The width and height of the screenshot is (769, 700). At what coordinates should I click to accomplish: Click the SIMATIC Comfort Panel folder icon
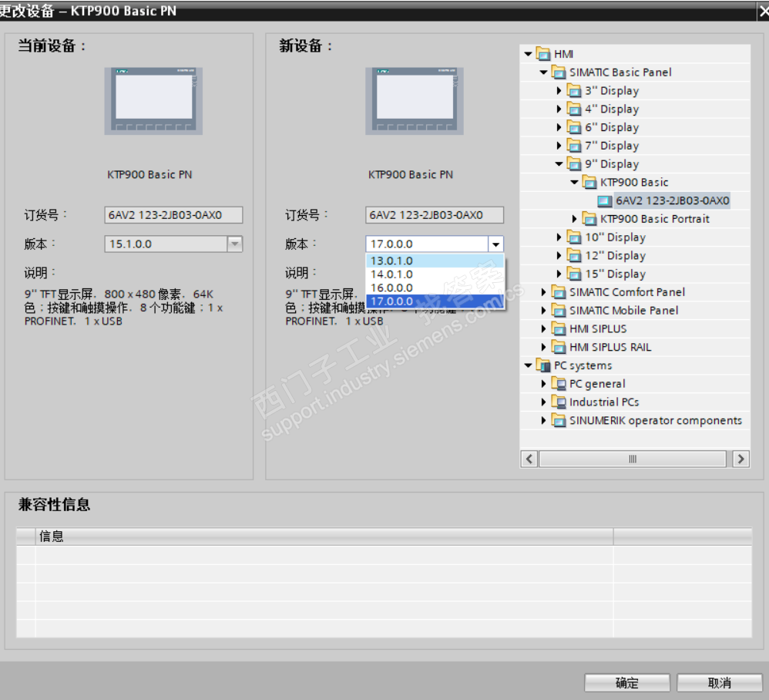tap(559, 292)
